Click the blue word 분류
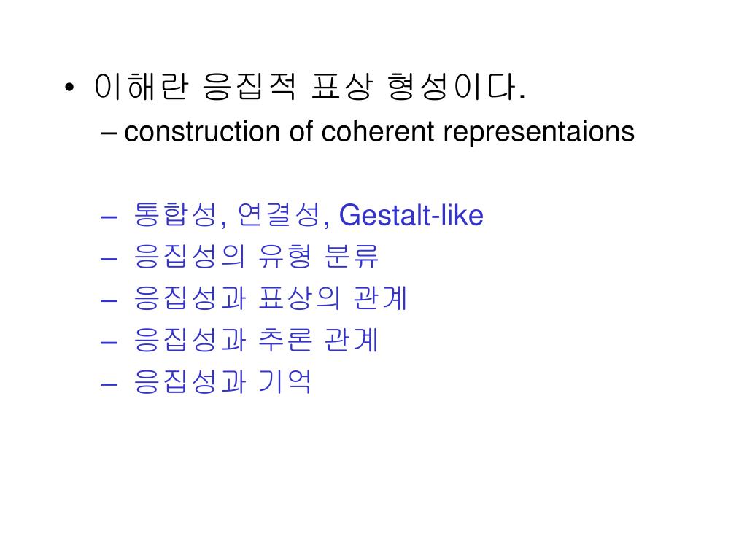Viewport: 747px width, 560px height. point(352,256)
